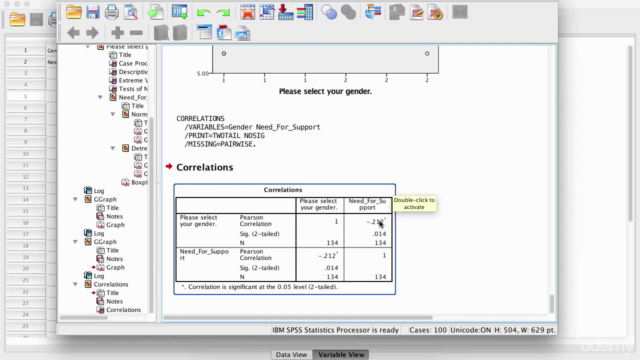Collapse outline item with the minus icon
This screenshot has width=640, height=360.
click(136, 33)
